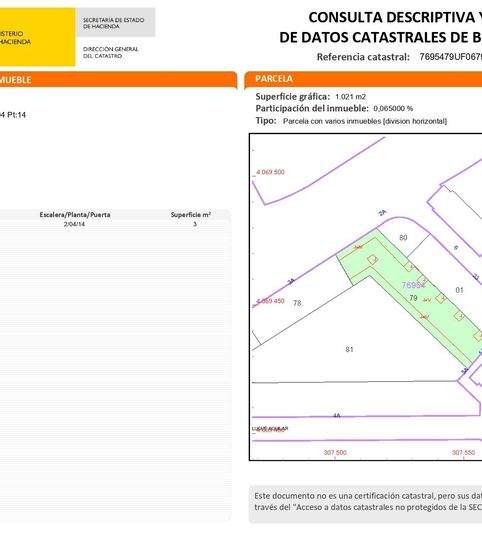The image size is (482, 542).
Task: Click 'SECRETARÍA DE ESTADO DE HACIENDA' logo text
Action: [113, 23]
